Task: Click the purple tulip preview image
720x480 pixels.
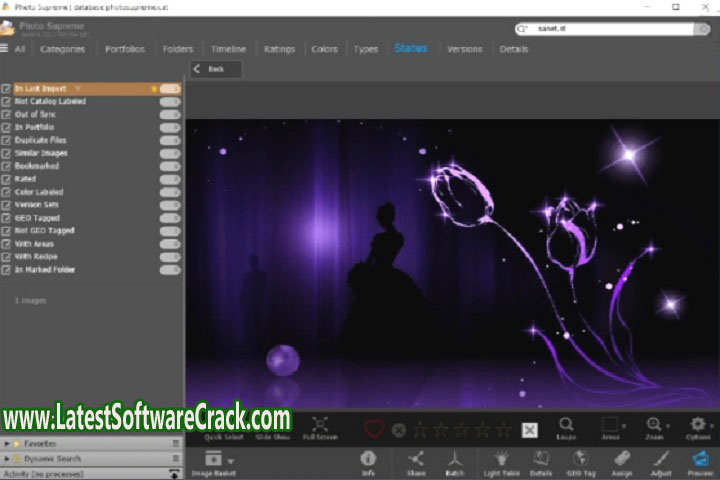Action: [x=452, y=263]
